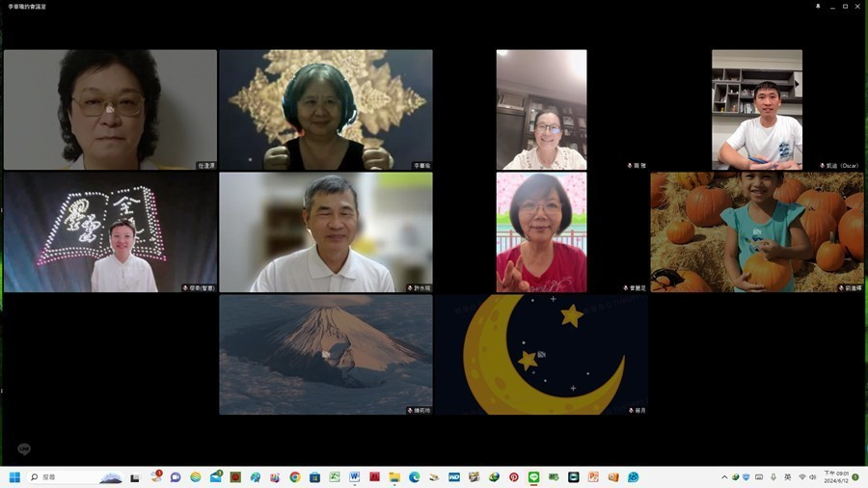The width and height of the screenshot is (868, 488).
Task: Open Microsoft Word from the taskbar
Action: pos(354,477)
